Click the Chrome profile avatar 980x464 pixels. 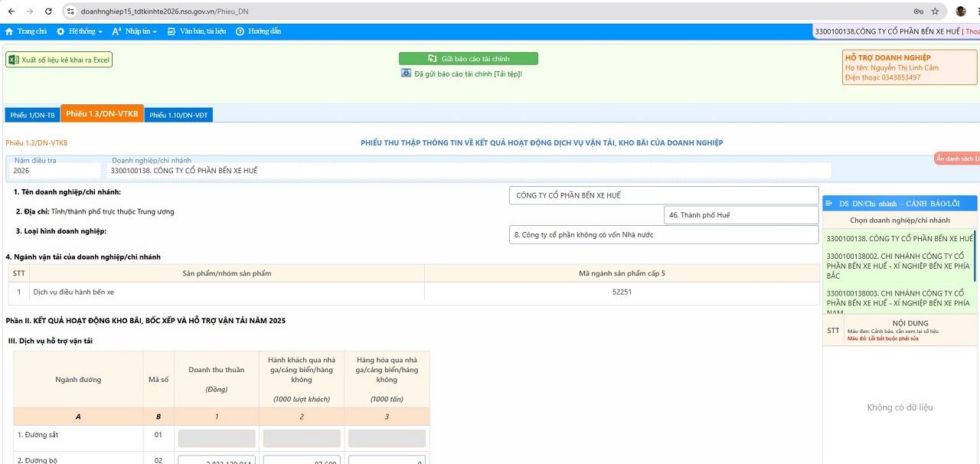pos(961,11)
